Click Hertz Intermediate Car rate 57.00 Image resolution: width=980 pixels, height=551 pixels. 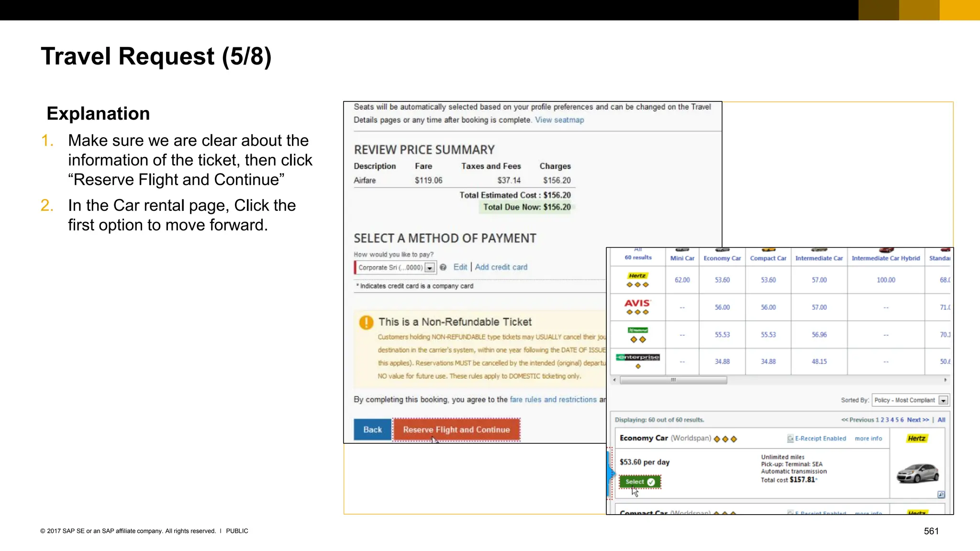[x=819, y=280]
